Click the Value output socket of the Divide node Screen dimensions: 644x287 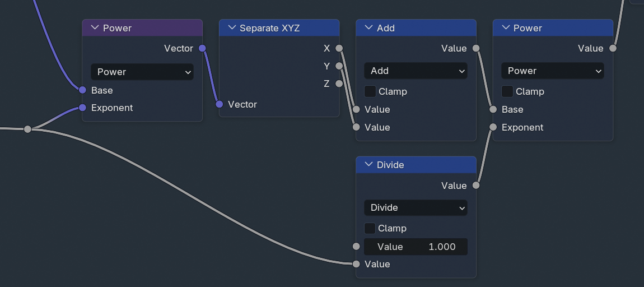pos(475,186)
